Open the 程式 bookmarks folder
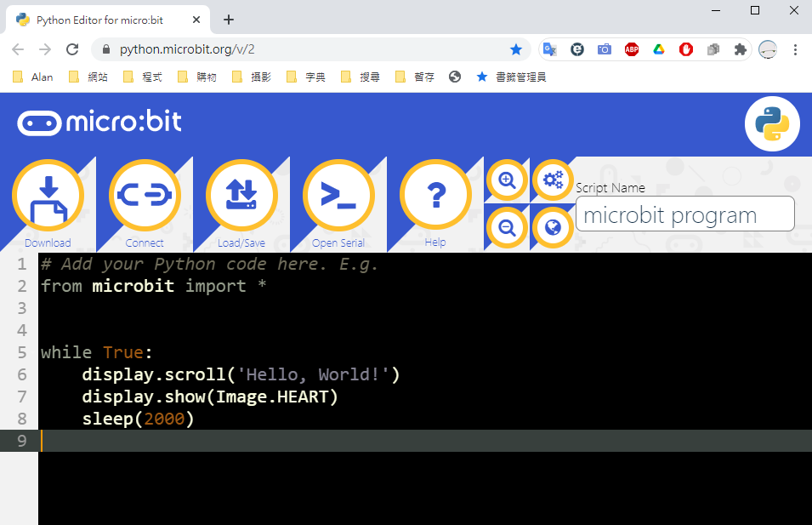This screenshot has height=525, width=812. tap(142, 77)
